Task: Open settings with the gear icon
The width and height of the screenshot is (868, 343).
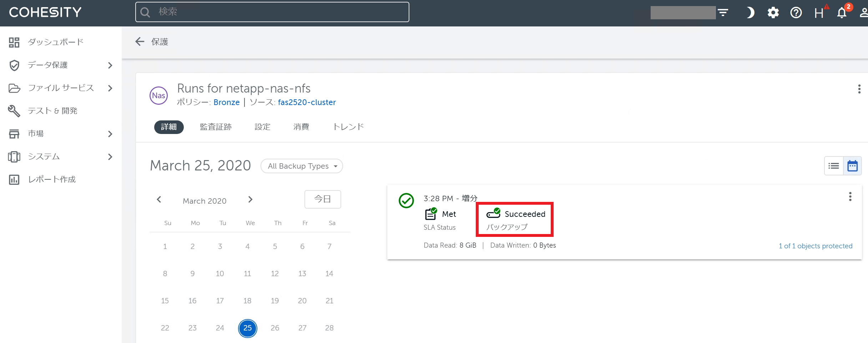Action: click(773, 13)
